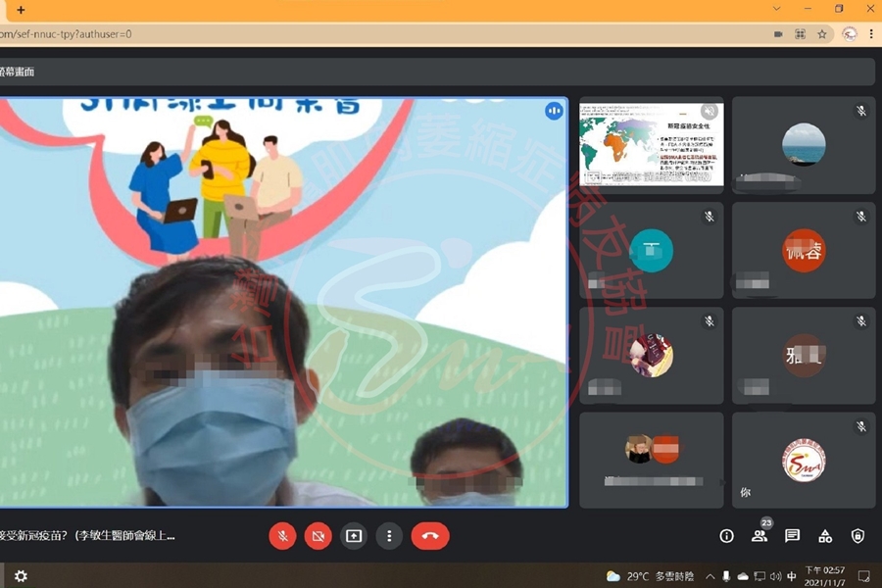Screen dimensions: 882x588
Task: Expand tab search chevron in title bar
Action: (x=776, y=9)
